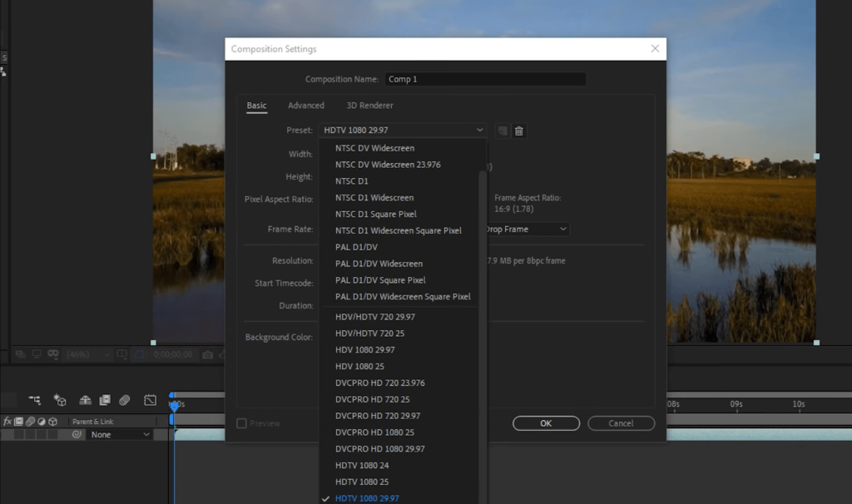Open the Composition Mini-Flowchart icon
Viewport: 852px width, 504px height.
36,400
